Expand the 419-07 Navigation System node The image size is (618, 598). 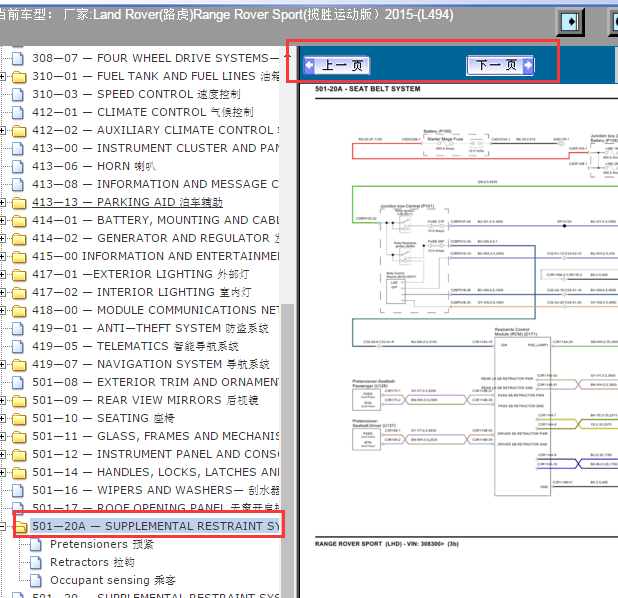point(2,364)
